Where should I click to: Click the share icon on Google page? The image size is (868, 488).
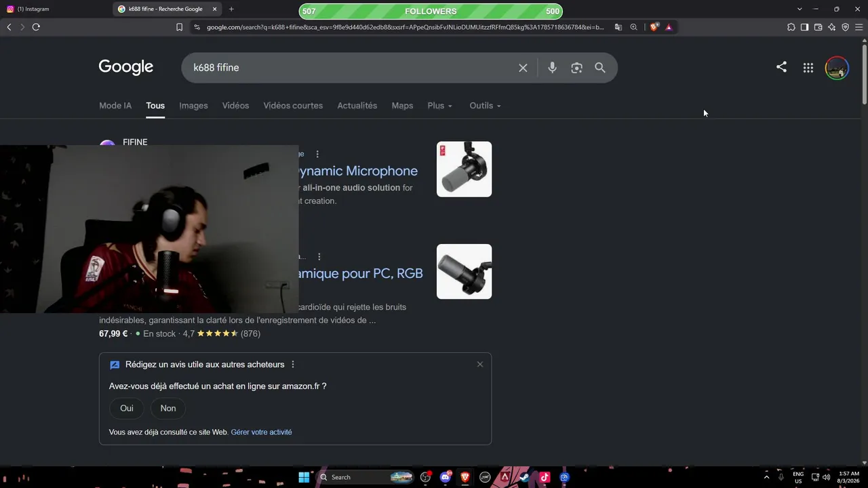781,67
